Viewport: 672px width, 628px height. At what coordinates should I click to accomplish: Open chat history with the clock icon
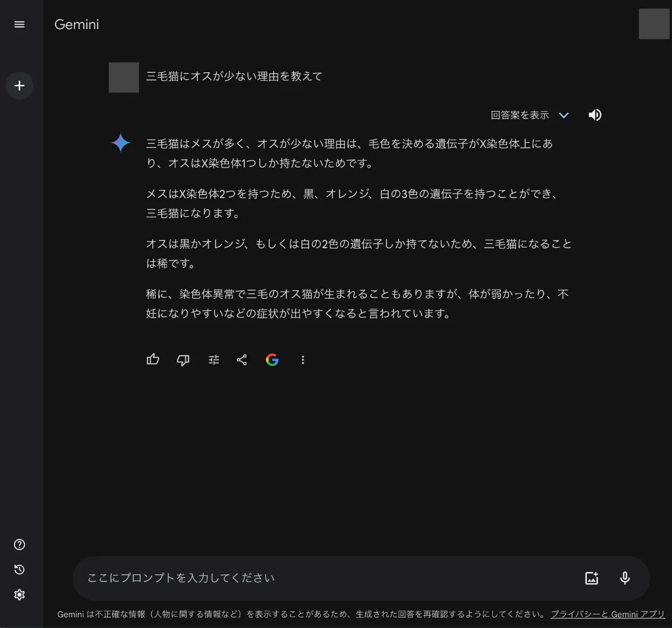[x=20, y=569]
